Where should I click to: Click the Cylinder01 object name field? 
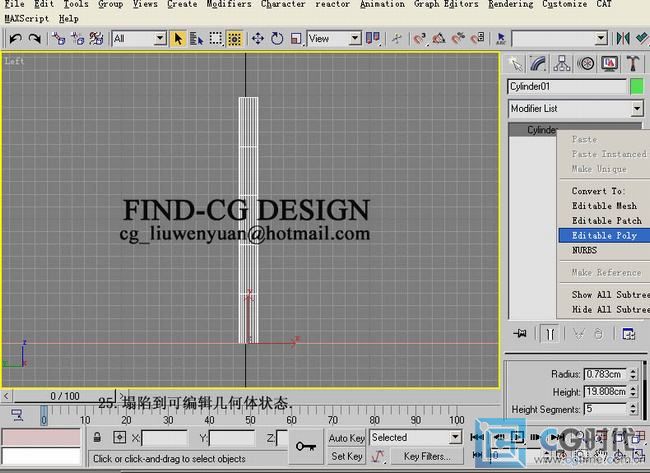point(567,87)
